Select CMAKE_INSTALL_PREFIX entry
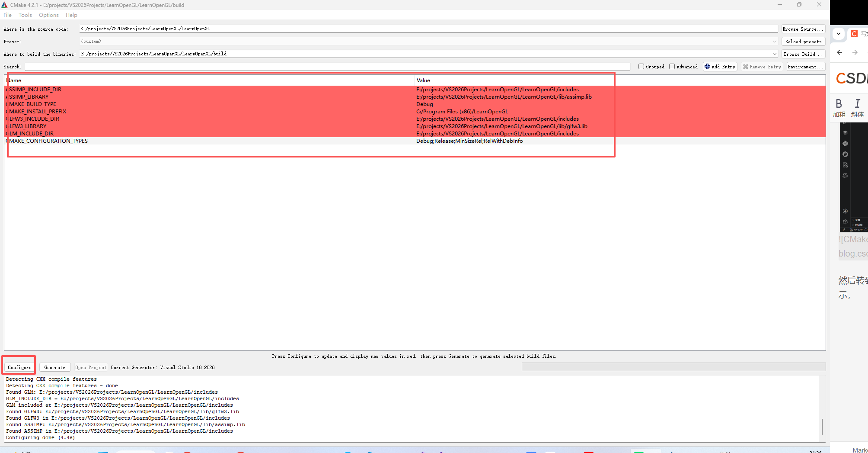The height and width of the screenshot is (453, 868). (36, 112)
